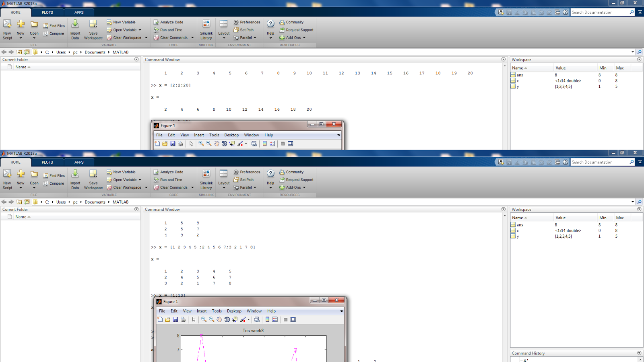Expand the Parallel dropdown in lower MATLAB window
644x362 pixels.
pos(255,187)
